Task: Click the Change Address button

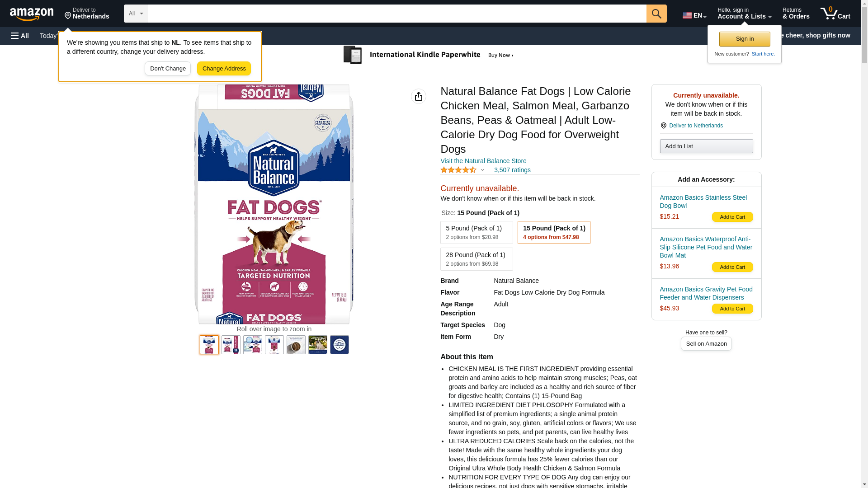Action: tap(224, 69)
